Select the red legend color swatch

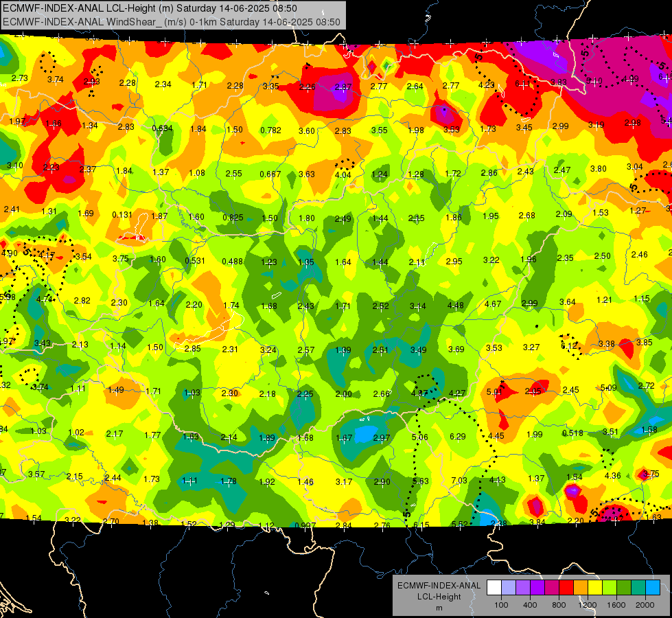(566, 587)
